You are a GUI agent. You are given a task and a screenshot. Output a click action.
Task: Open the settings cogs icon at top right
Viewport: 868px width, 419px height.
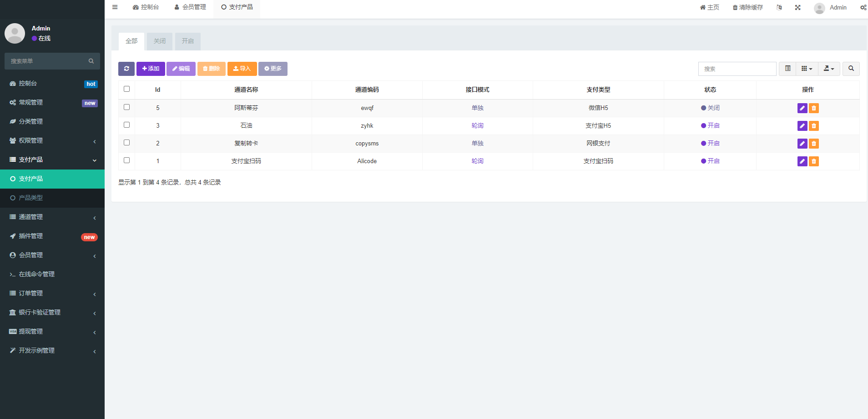point(863,7)
